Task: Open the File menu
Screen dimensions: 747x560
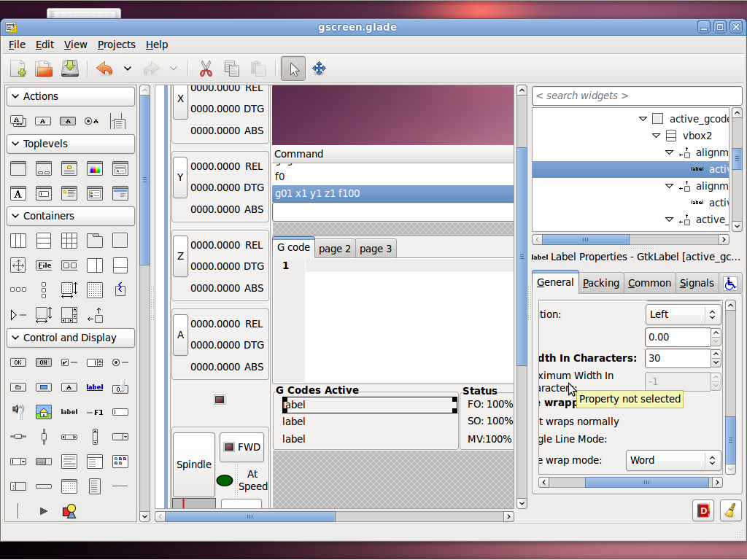Action: pos(18,44)
